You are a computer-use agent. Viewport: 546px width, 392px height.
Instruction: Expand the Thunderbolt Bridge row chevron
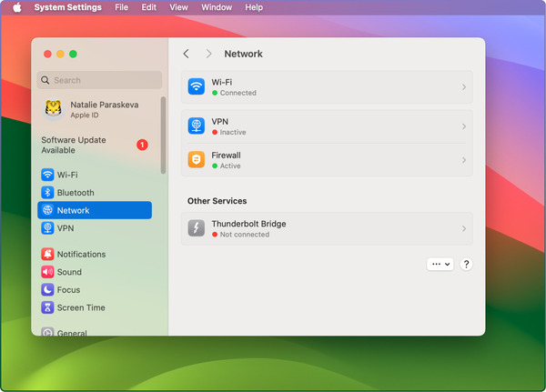[464, 228]
